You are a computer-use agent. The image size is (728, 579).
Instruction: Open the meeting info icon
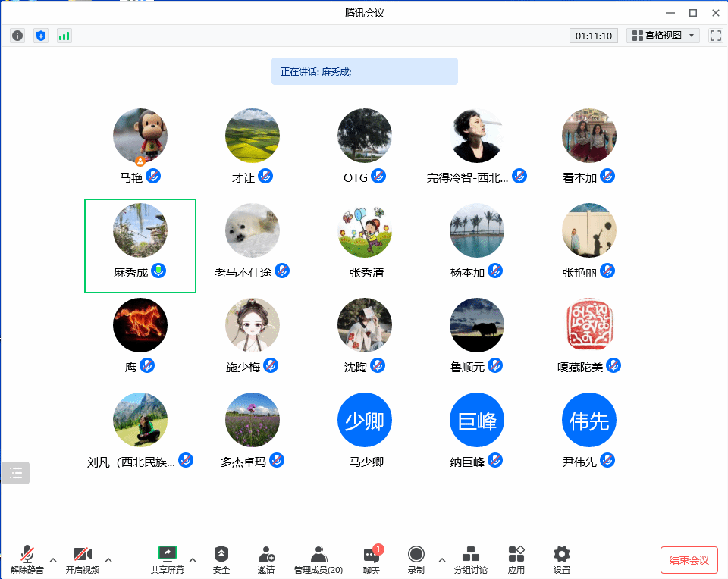click(17, 36)
